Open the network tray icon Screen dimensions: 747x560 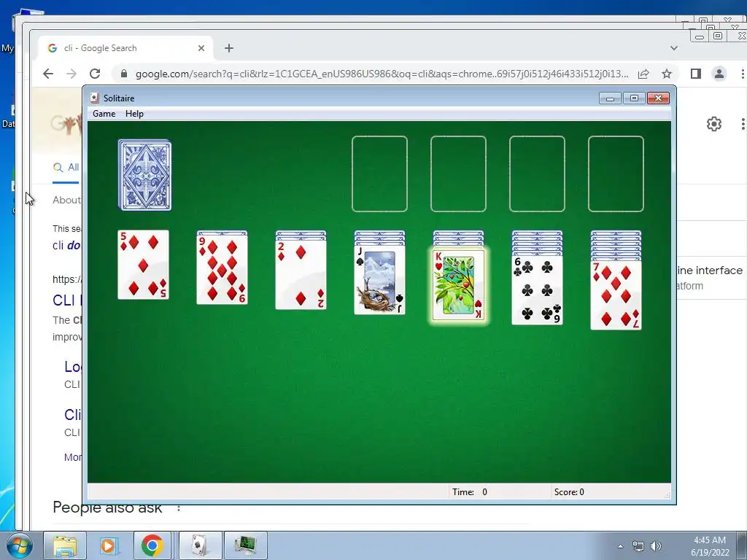pos(638,546)
